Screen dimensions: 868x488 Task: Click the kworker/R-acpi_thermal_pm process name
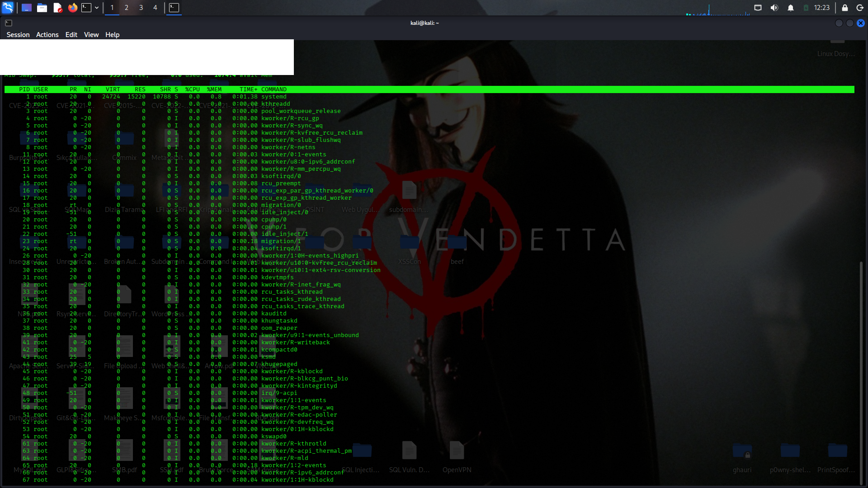coord(307,451)
